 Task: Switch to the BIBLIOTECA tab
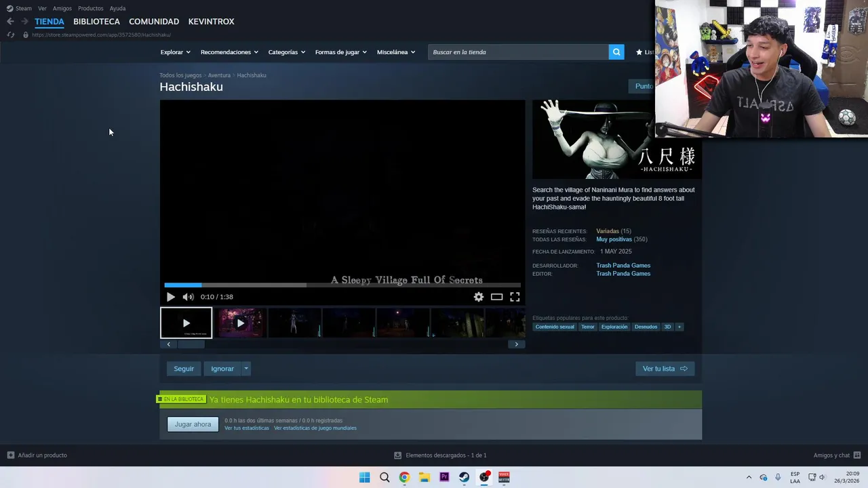(96, 22)
